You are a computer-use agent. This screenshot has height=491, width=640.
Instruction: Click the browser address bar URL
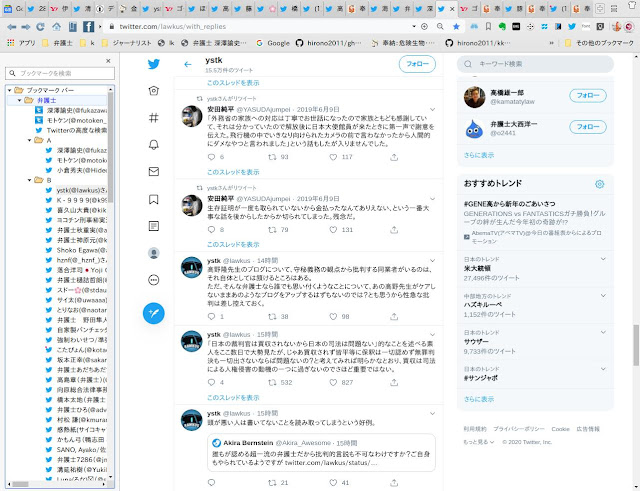(x=173, y=27)
